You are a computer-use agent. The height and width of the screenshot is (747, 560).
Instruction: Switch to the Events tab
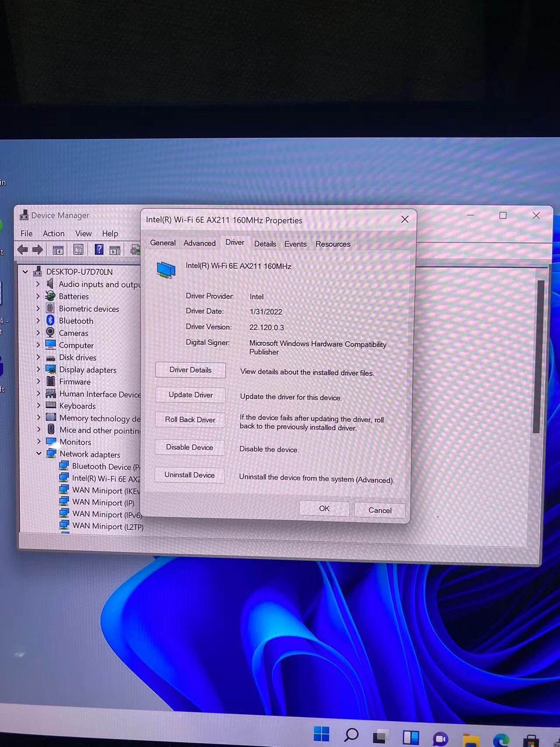coord(295,244)
